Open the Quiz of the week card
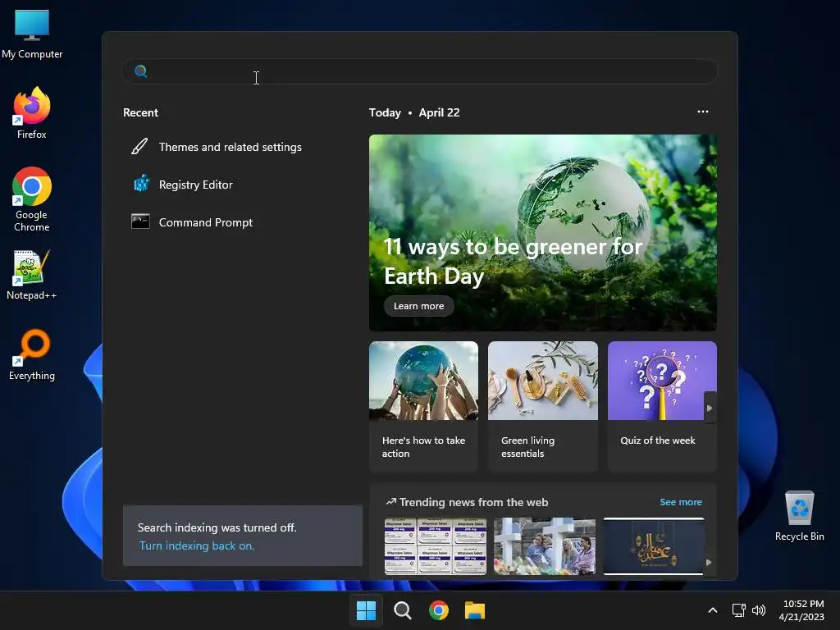 (662, 406)
